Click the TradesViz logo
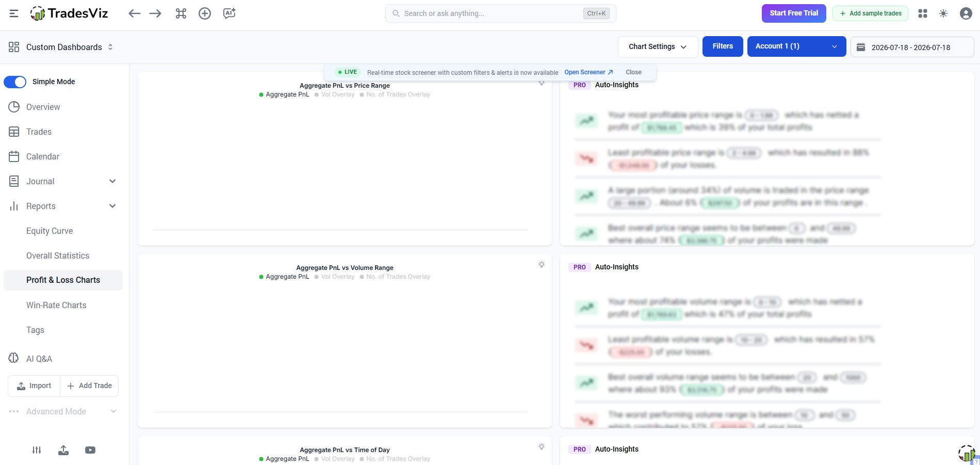This screenshot has height=465, width=980. click(x=69, y=13)
